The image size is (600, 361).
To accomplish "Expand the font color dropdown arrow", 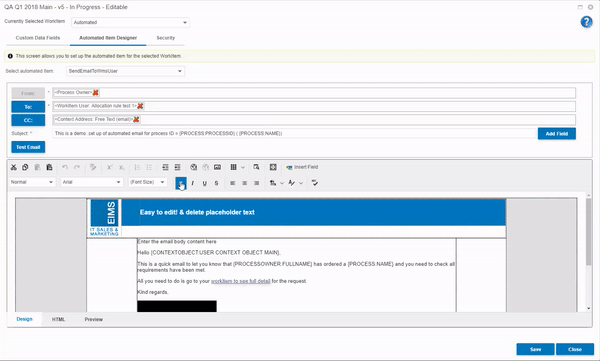I will [x=282, y=183].
